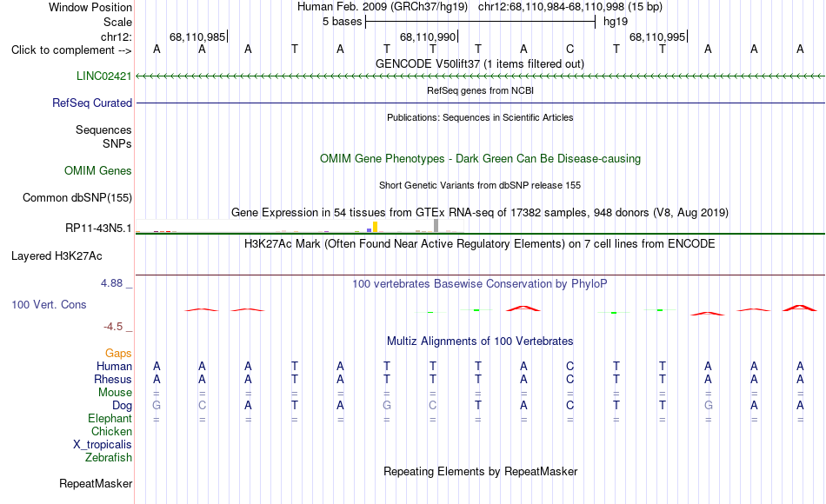The width and height of the screenshot is (826, 504).
Task: Select the Zebrafish alignment row label
Action: [x=109, y=457]
